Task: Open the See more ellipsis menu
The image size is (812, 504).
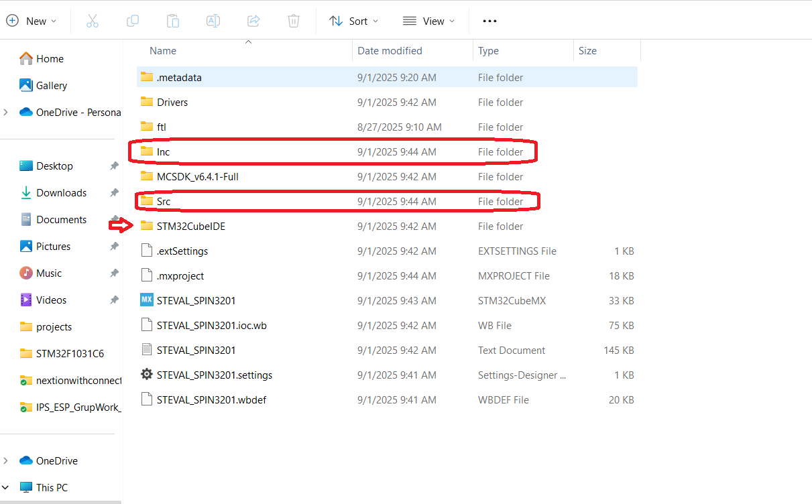Action: (489, 21)
